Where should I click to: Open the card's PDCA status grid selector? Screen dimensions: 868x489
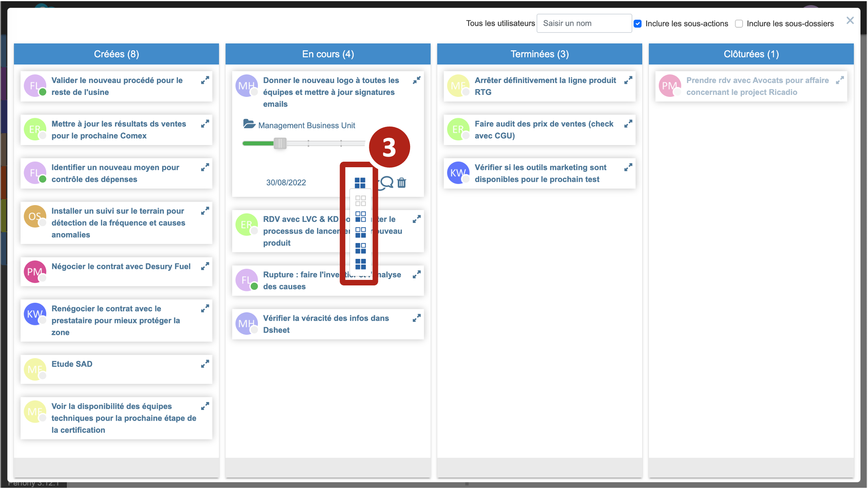click(x=360, y=183)
